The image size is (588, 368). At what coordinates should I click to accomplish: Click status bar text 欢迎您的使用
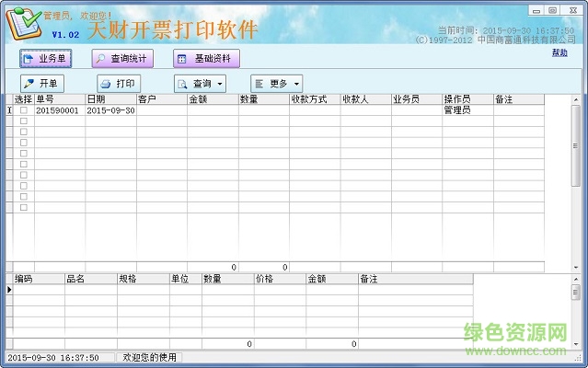tap(149, 358)
